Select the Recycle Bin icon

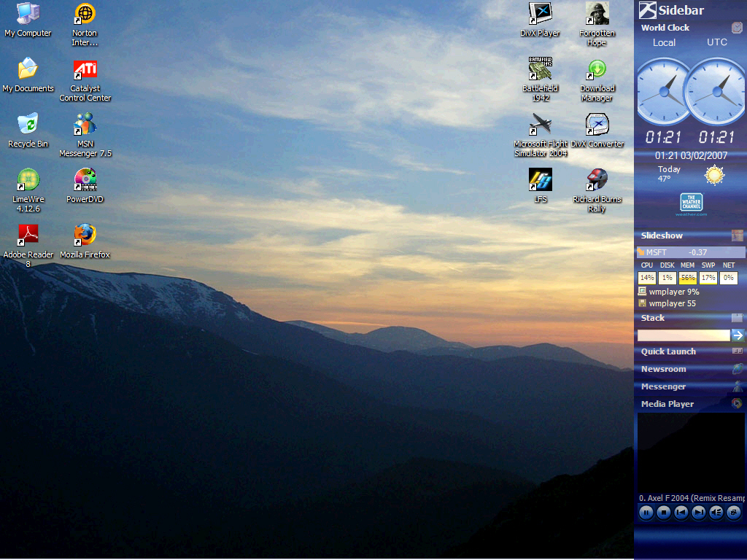28,131
